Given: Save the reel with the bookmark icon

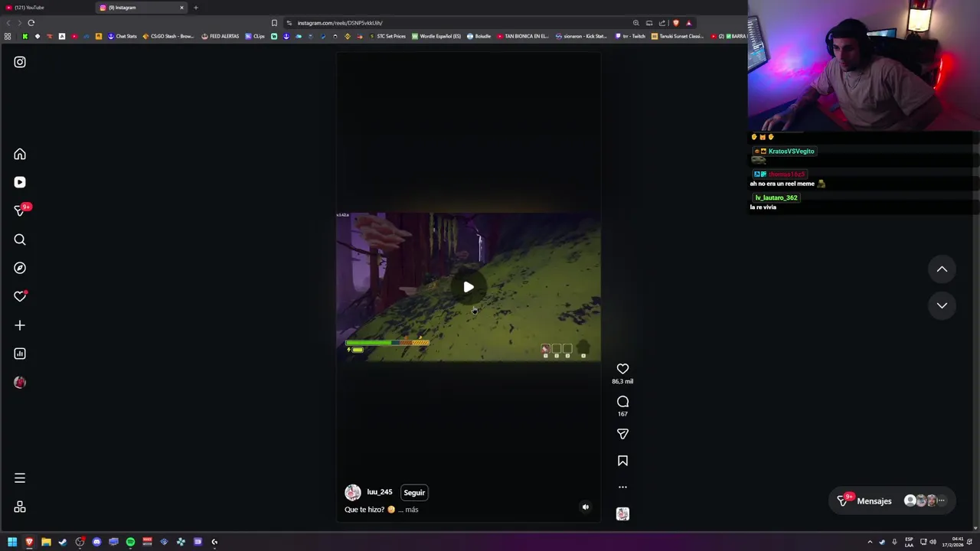Looking at the screenshot, I should pyautogui.click(x=622, y=461).
